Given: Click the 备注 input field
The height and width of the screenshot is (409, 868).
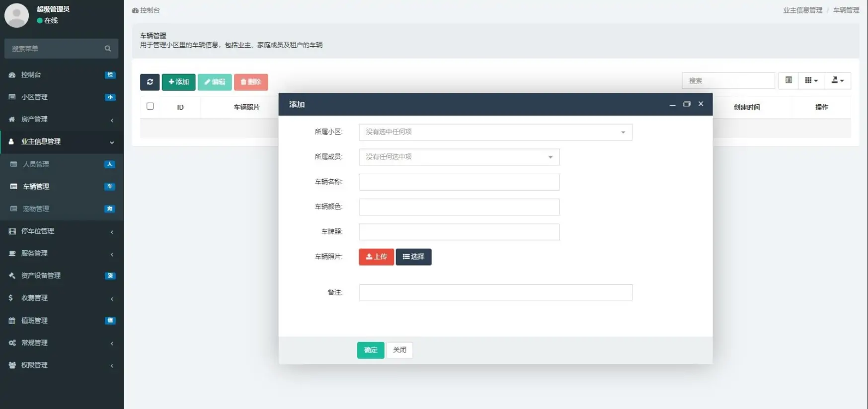Looking at the screenshot, I should click(x=495, y=292).
